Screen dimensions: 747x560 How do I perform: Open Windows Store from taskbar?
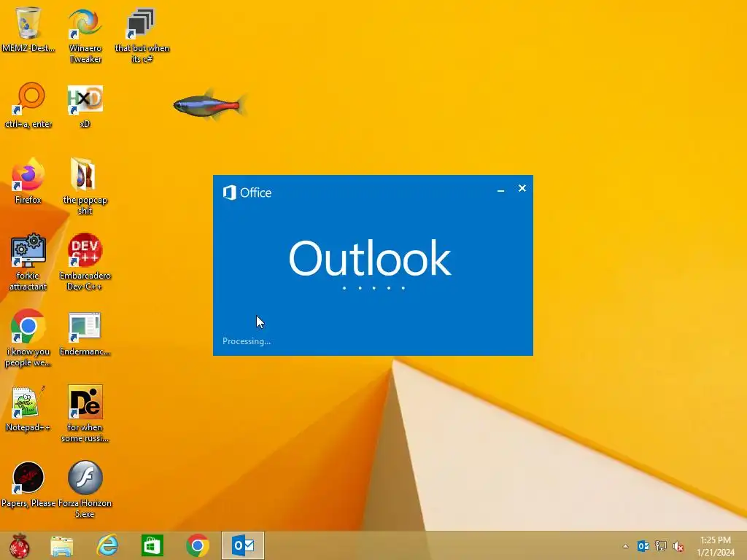[152, 545]
